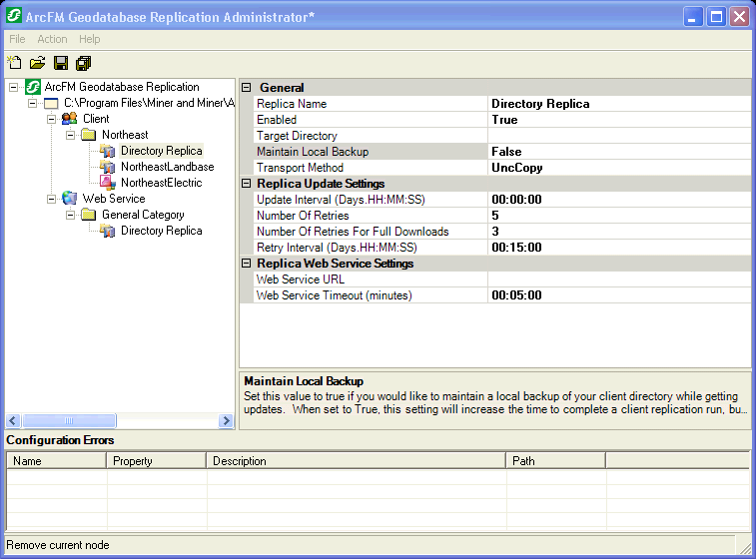Collapse the Replica Web Service Settings section

coord(247,264)
